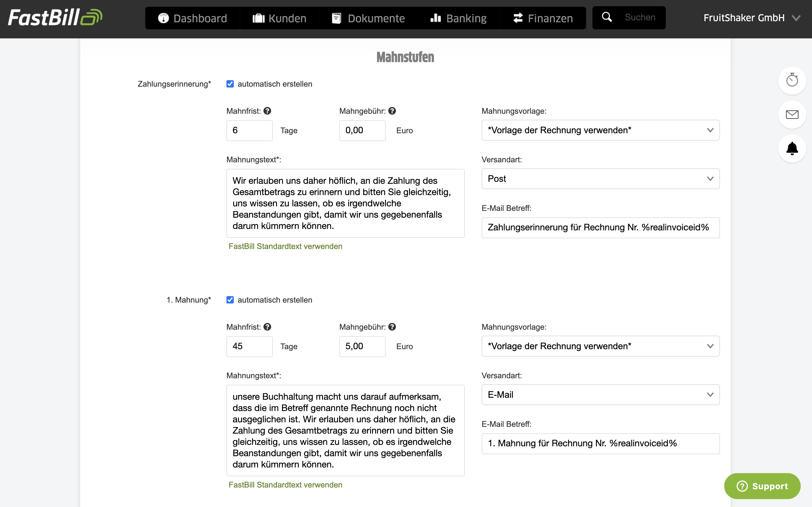The height and width of the screenshot is (507, 812).
Task: Click the green Support button
Action: [762, 486]
